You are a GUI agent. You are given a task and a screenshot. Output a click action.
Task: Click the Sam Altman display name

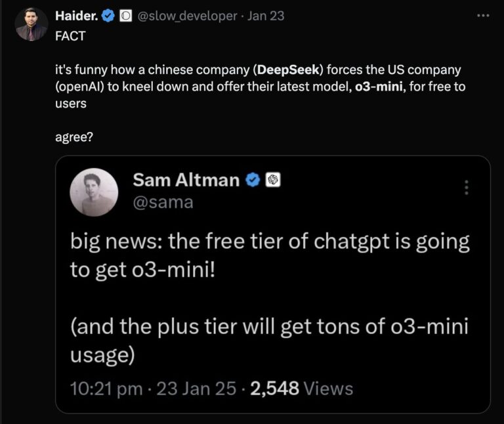click(186, 179)
